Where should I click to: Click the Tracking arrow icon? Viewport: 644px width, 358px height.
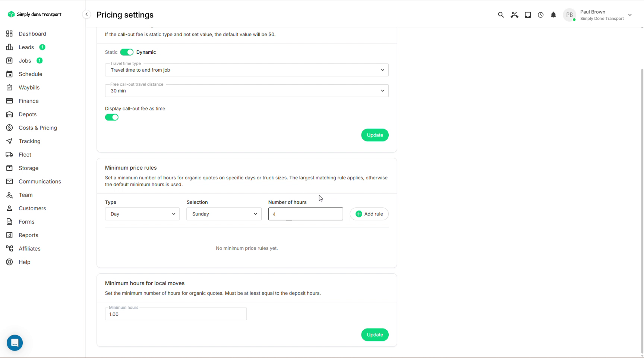click(x=9, y=141)
